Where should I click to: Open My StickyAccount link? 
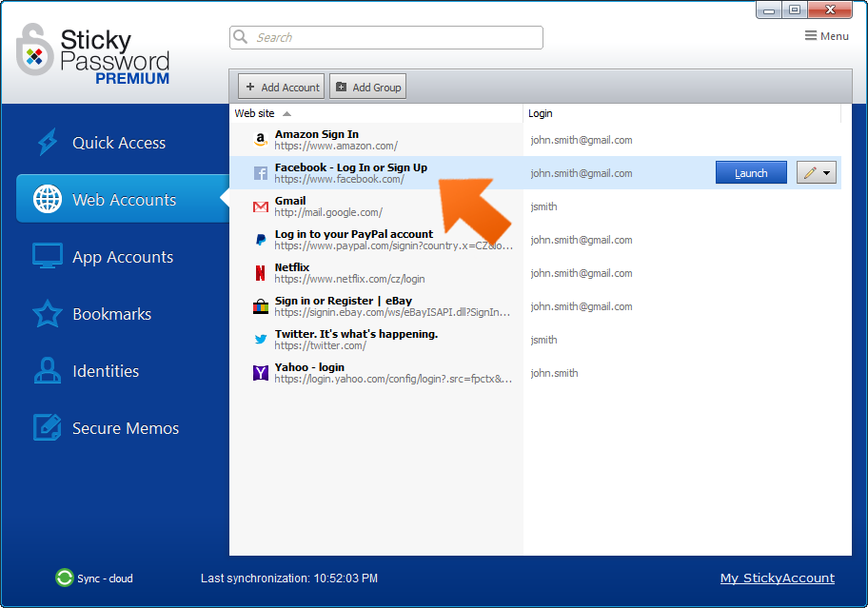point(778,578)
